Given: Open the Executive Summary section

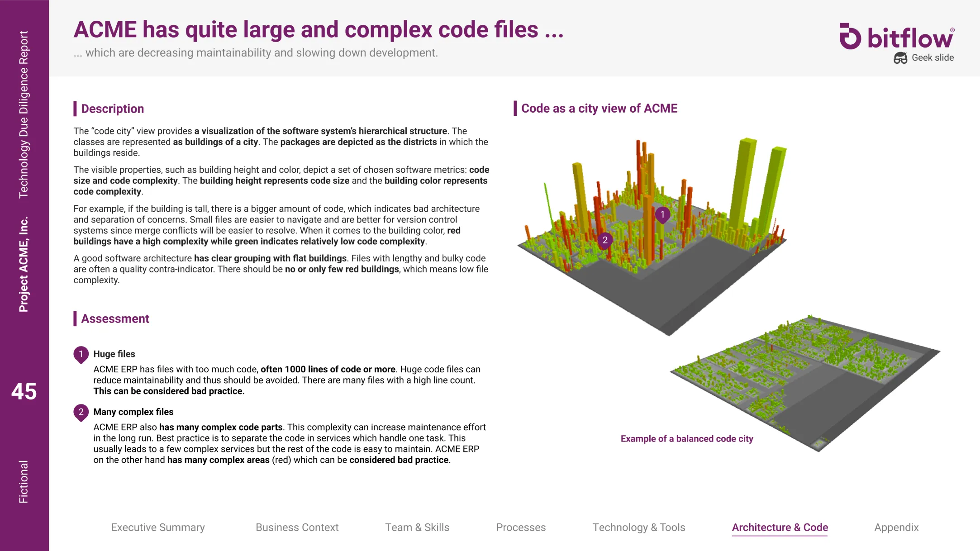Looking at the screenshot, I should [158, 527].
